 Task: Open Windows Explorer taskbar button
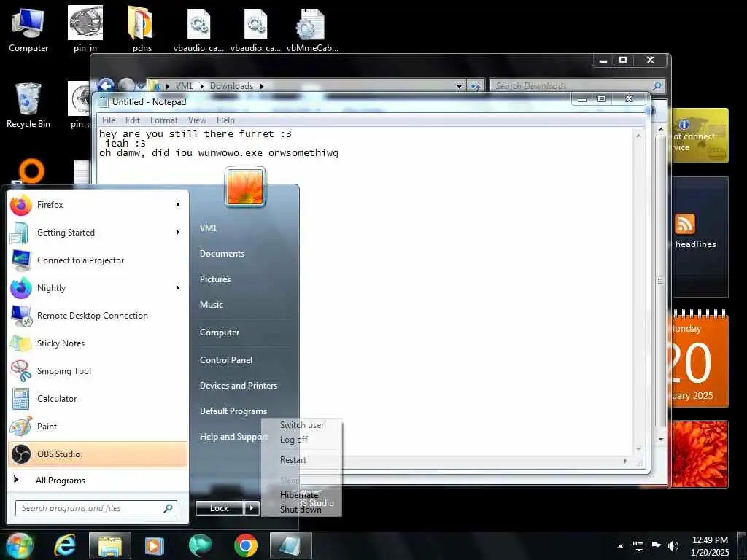(x=110, y=545)
